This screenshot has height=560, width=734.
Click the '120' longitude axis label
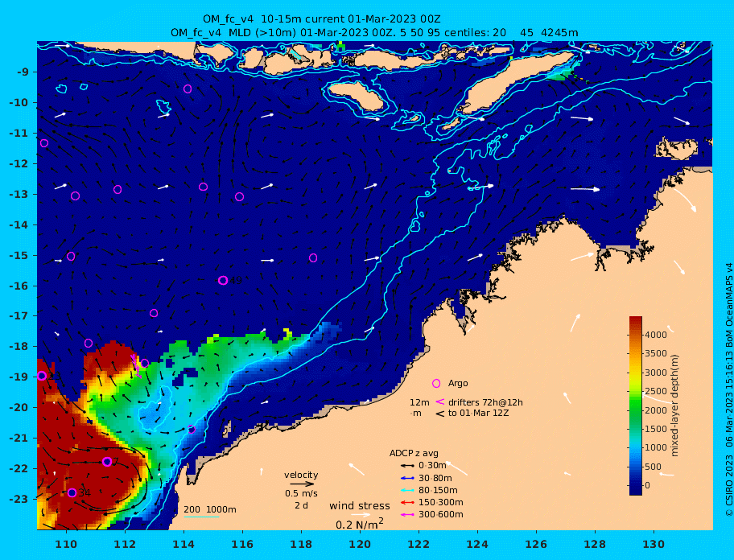point(360,544)
